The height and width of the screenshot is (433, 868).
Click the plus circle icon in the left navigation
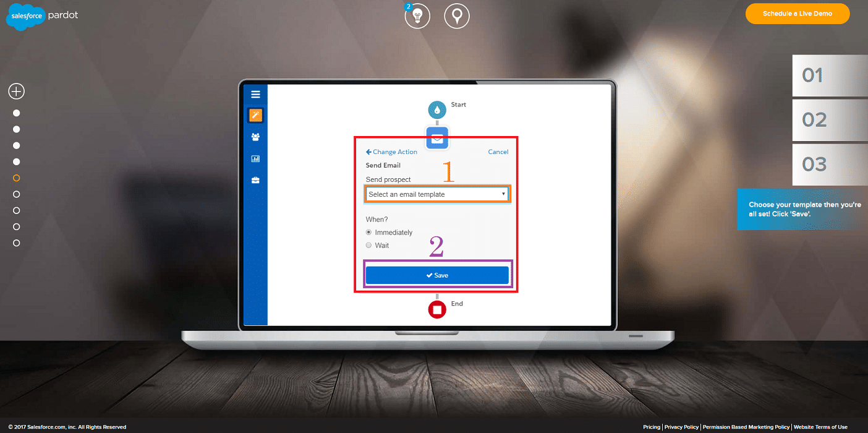pos(16,92)
